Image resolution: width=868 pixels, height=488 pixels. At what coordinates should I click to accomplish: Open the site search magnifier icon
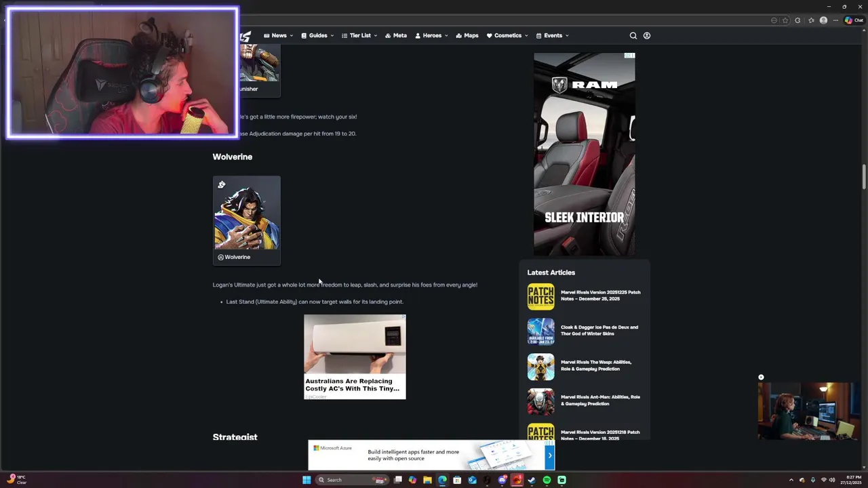[x=633, y=35]
